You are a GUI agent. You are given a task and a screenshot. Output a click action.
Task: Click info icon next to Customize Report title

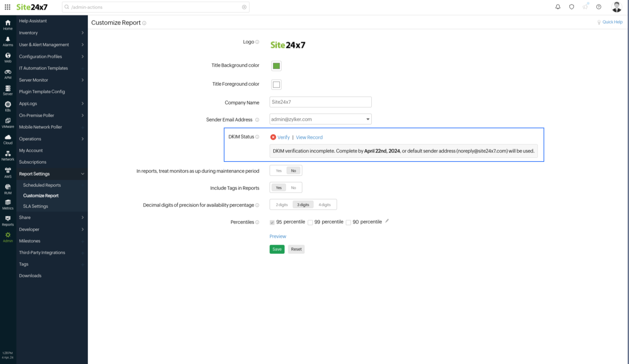[x=144, y=23]
